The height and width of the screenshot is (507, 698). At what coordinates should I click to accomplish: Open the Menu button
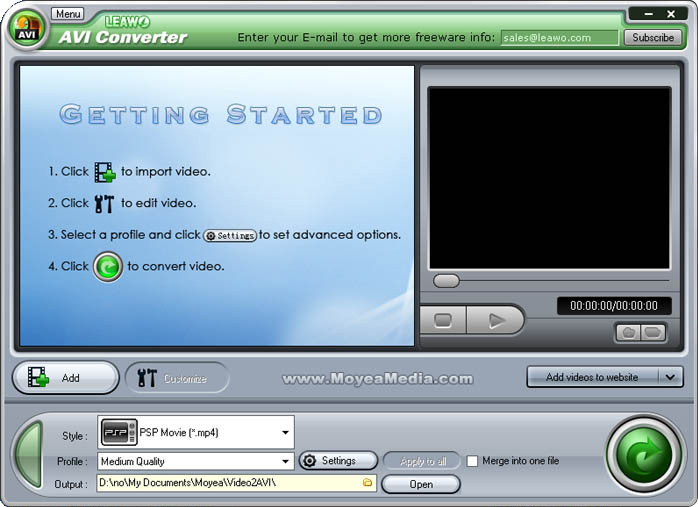pyautogui.click(x=68, y=14)
